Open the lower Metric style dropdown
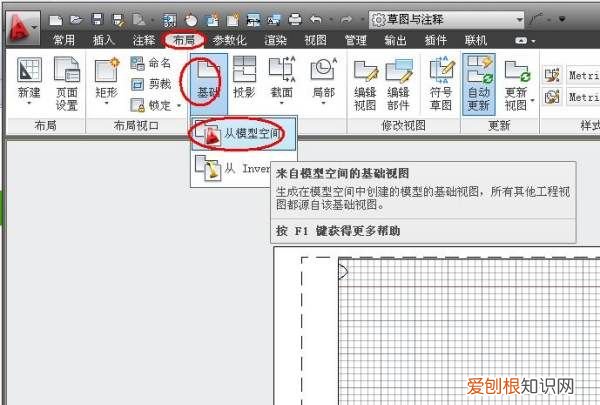The image size is (600, 405). [x=583, y=97]
